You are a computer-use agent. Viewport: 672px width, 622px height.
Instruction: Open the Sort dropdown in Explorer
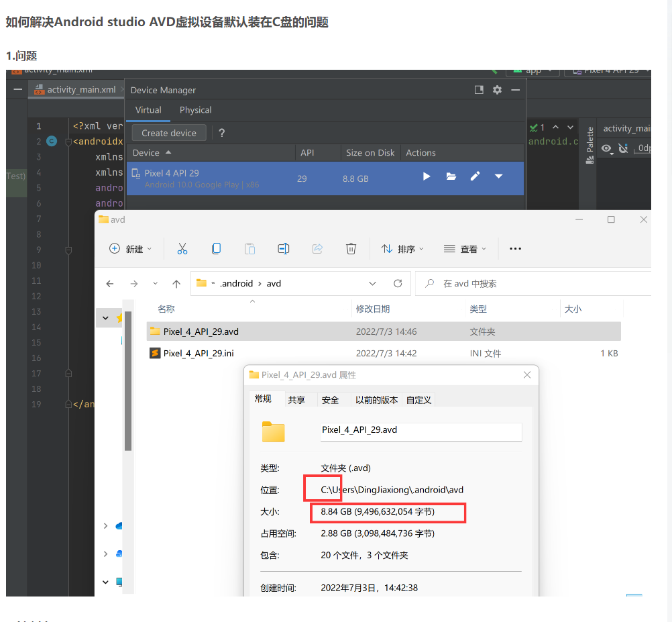402,249
